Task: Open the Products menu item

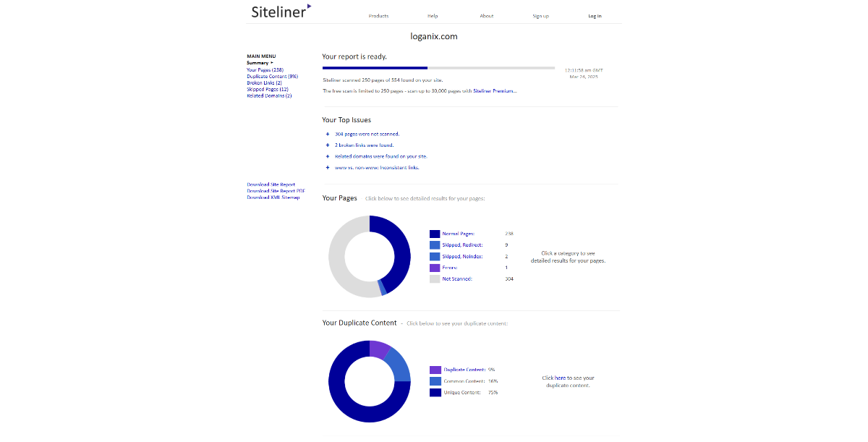Action: point(378,16)
